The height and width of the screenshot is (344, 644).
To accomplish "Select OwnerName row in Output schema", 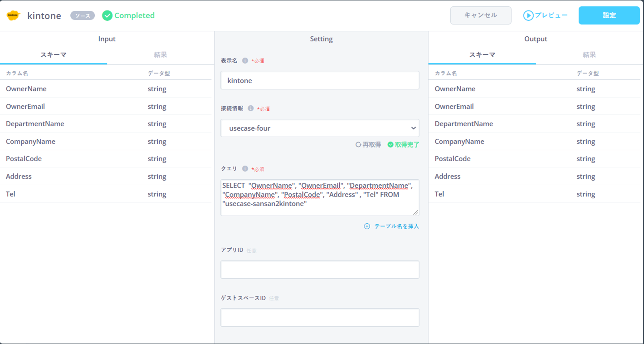I will [x=534, y=89].
